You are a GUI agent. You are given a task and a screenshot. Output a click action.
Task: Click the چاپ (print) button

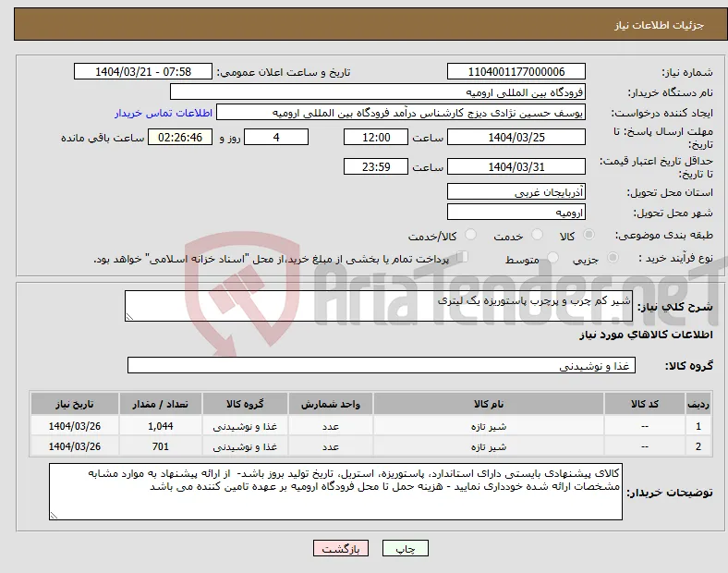pyautogui.click(x=406, y=548)
